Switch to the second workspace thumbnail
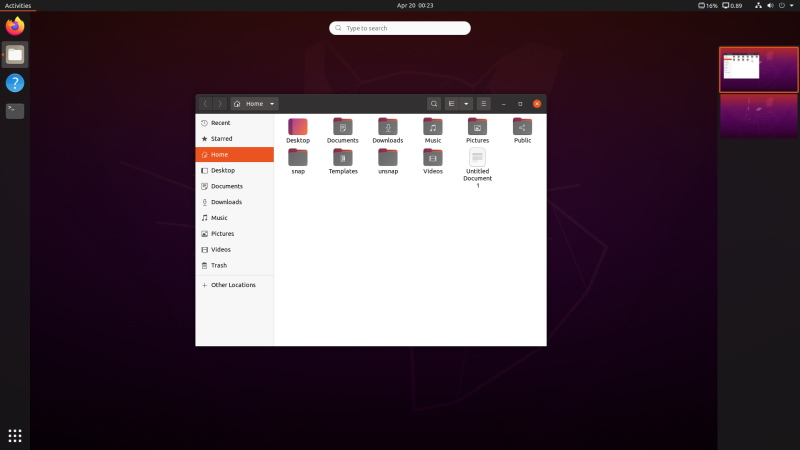 pos(759,116)
